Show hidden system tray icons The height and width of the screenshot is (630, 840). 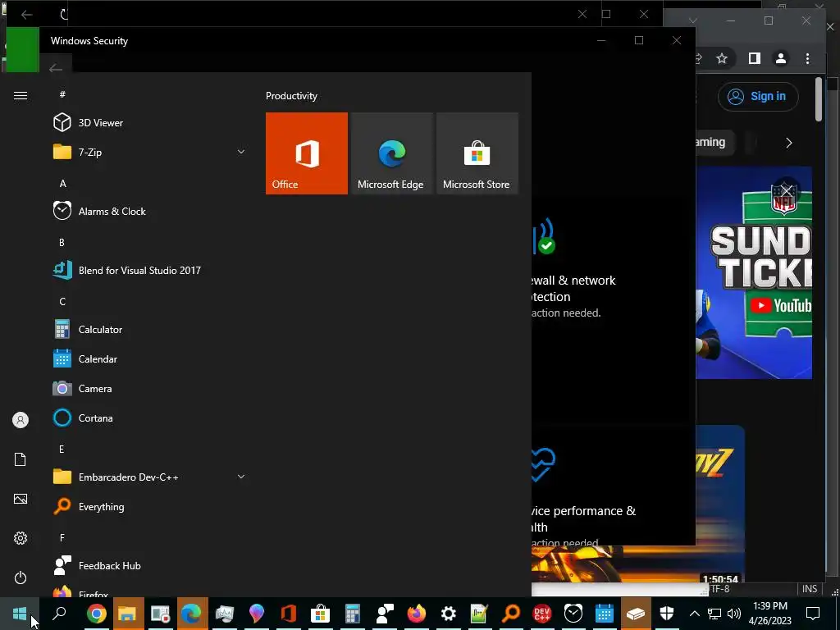pos(694,614)
